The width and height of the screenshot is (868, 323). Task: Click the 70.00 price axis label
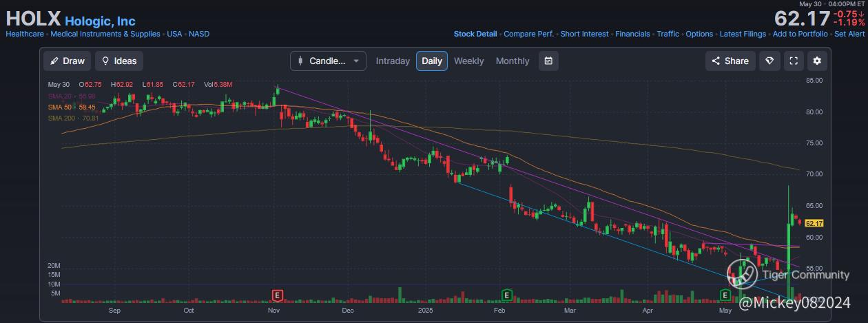(x=814, y=174)
